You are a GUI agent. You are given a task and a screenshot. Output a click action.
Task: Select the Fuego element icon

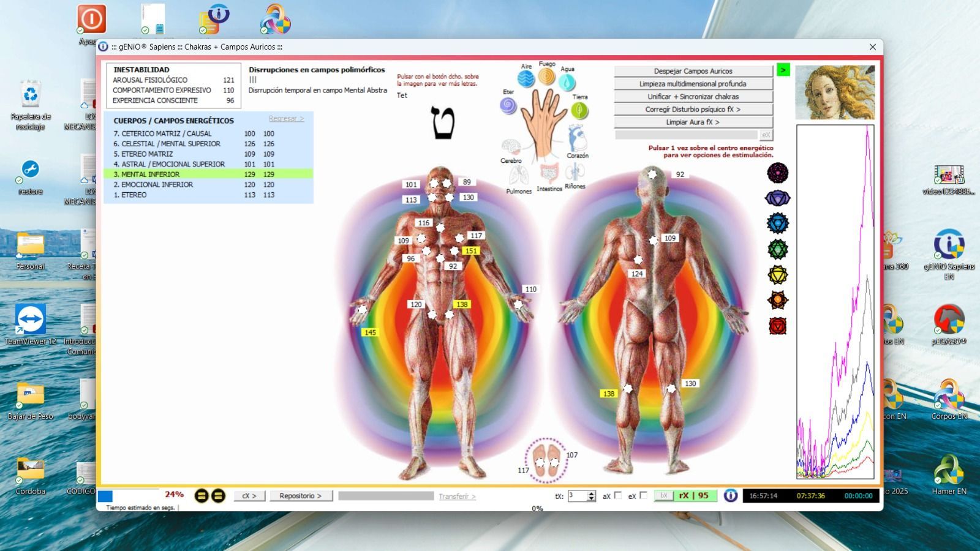(x=546, y=77)
